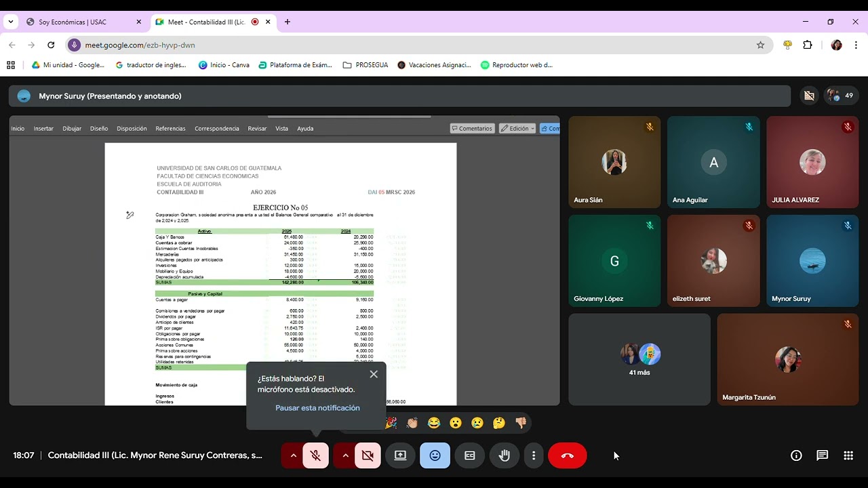The width and height of the screenshot is (868, 488).
Task: Open Chrome three-dot menu
Action: [857, 45]
